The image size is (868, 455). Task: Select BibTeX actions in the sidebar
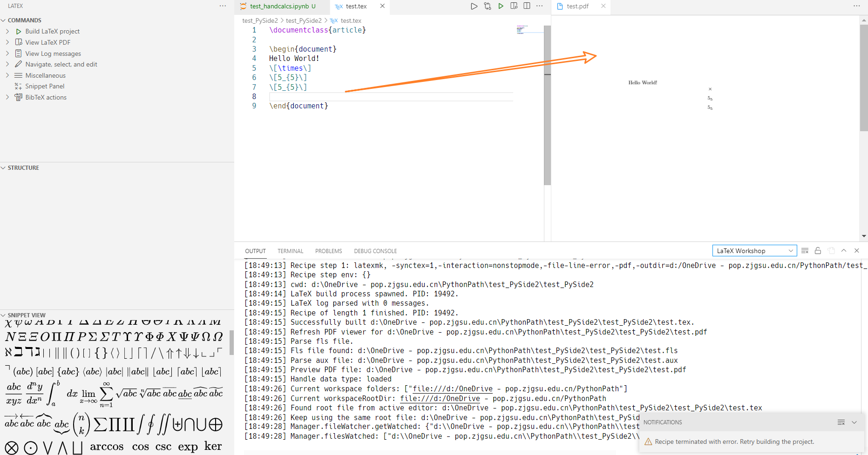pyautogui.click(x=45, y=97)
